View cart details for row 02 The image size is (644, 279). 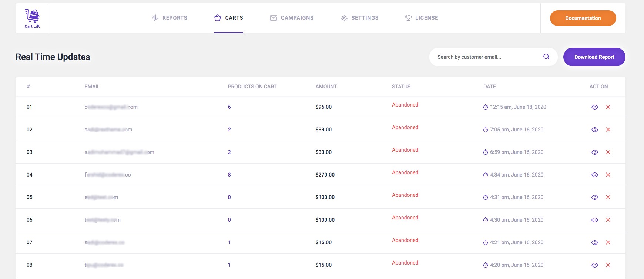tap(595, 130)
